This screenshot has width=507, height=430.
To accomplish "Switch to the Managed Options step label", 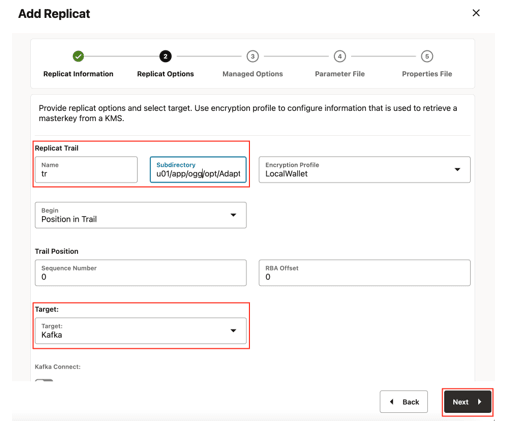I will point(253,74).
